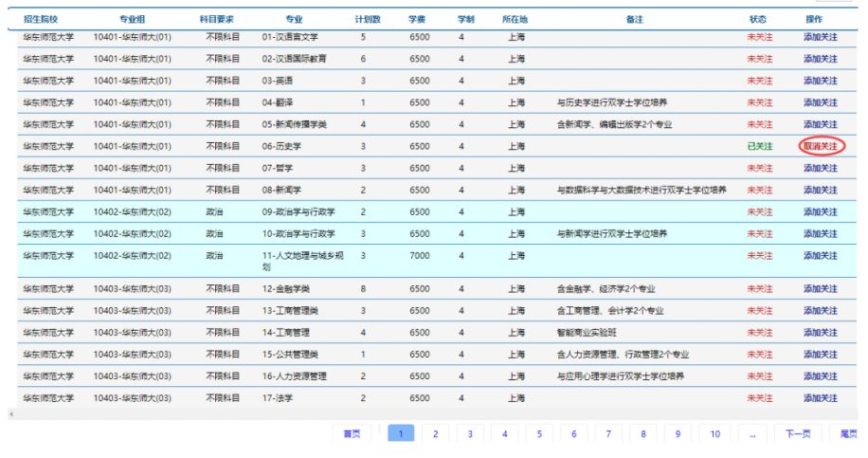868x458 pixels.
Task: Navigate to page 9
Action: tap(678, 433)
